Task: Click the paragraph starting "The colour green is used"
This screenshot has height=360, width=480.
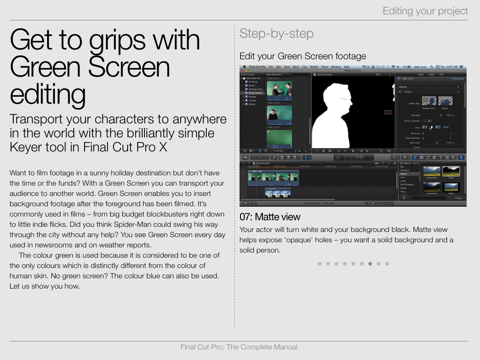Action: [x=114, y=271]
